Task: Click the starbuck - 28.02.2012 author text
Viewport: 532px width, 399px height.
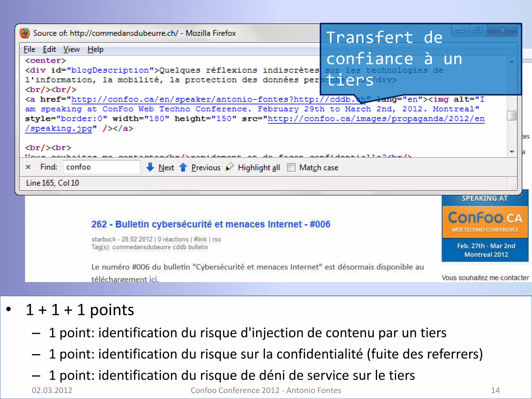Action: tap(122, 239)
